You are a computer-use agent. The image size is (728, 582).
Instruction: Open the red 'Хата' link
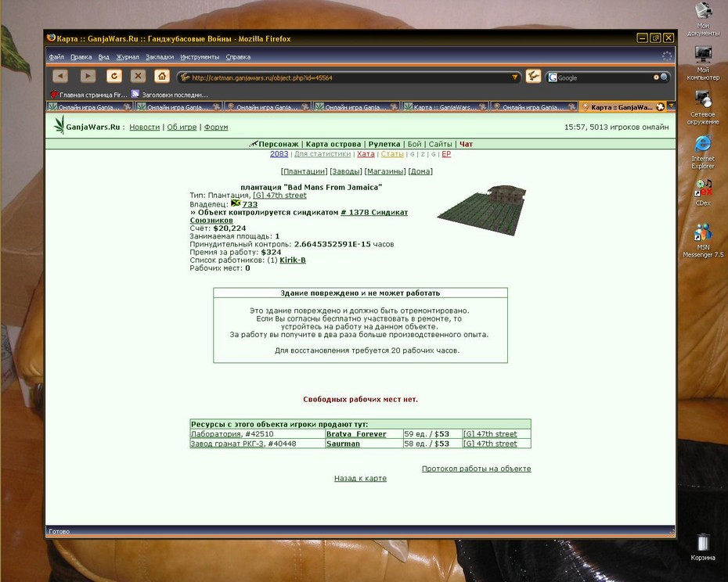point(366,153)
